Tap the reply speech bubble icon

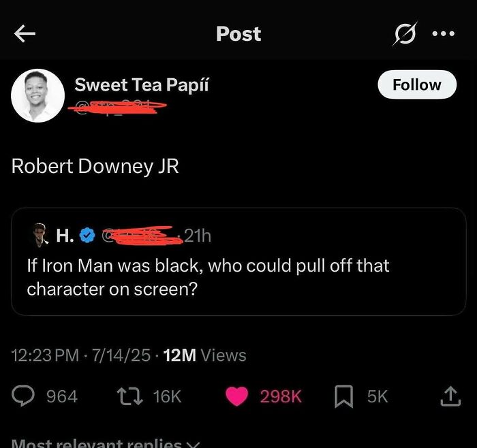24,396
